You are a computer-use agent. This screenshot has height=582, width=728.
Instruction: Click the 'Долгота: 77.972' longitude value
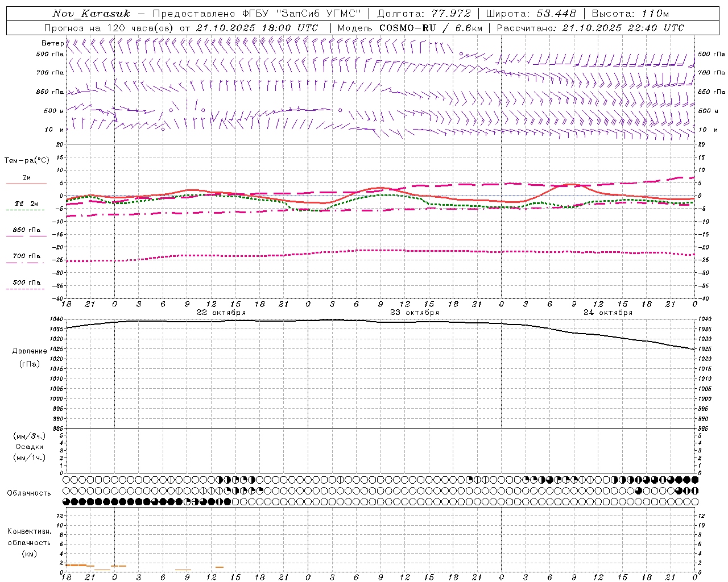(x=424, y=14)
